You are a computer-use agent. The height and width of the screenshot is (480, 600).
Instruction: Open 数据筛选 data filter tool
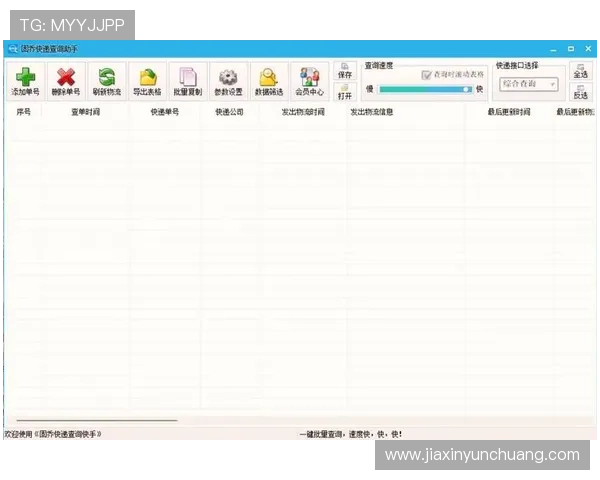click(x=269, y=81)
